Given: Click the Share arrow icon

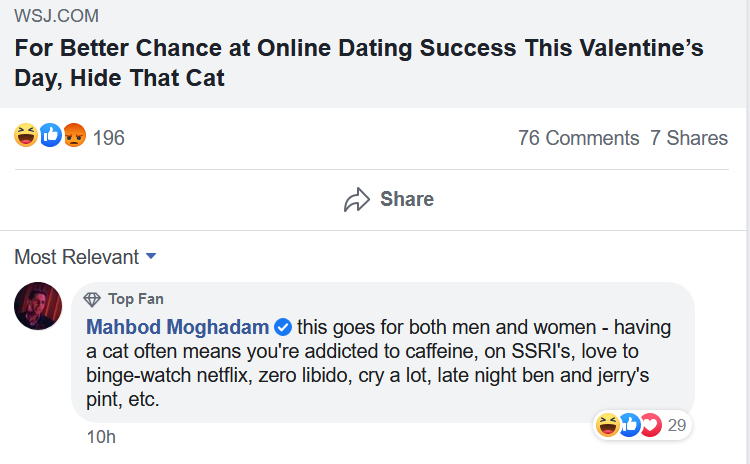Looking at the screenshot, I should tap(357, 200).
